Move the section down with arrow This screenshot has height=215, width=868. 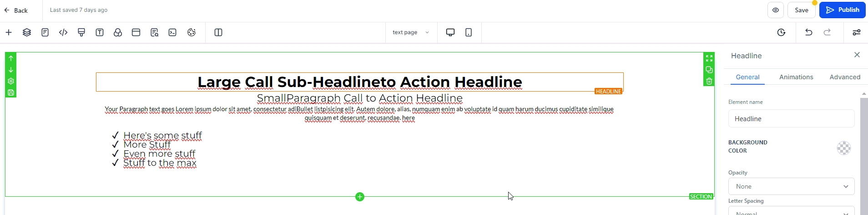point(11,70)
